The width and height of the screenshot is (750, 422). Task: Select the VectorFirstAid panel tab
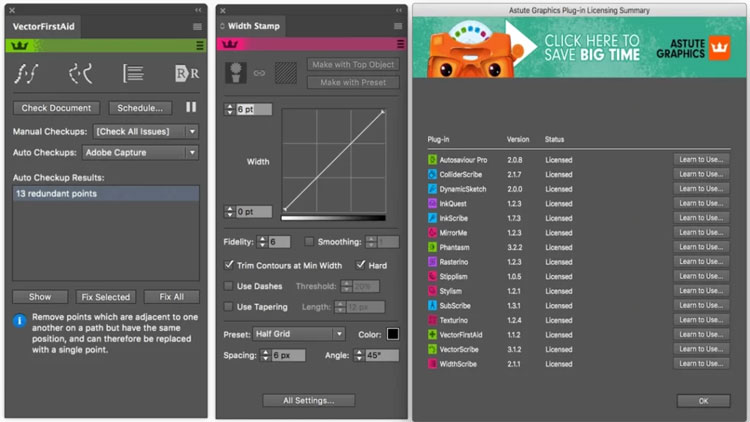[x=44, y=27]
